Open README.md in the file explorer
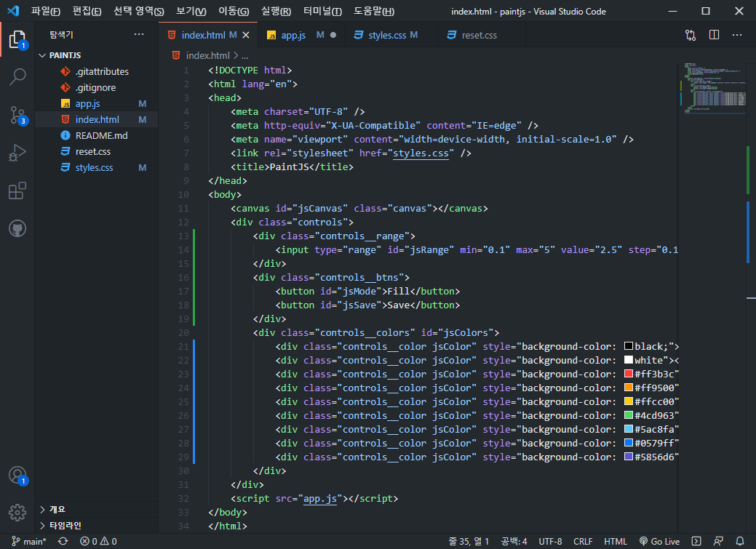Viewport: 756px width, 549px height. click(97, 135)
